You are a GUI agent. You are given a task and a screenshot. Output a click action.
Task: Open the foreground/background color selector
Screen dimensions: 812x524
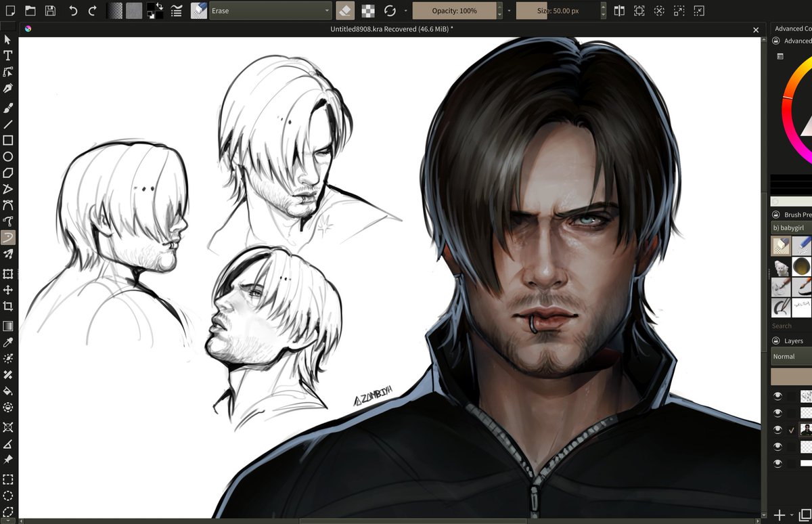(154, 11)
